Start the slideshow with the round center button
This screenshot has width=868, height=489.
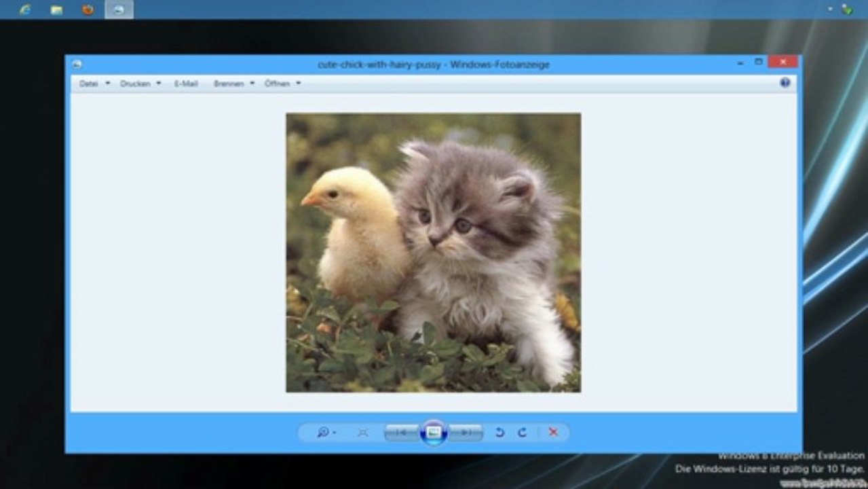pos(434,433)
